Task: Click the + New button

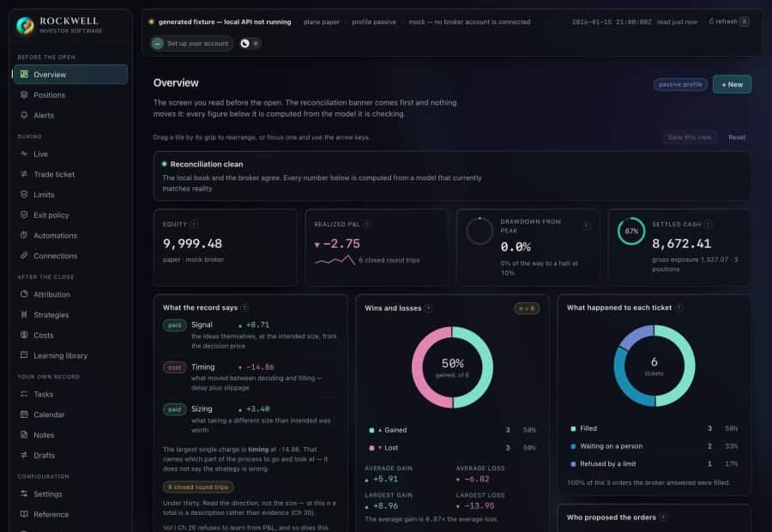Action: [733, 85]
